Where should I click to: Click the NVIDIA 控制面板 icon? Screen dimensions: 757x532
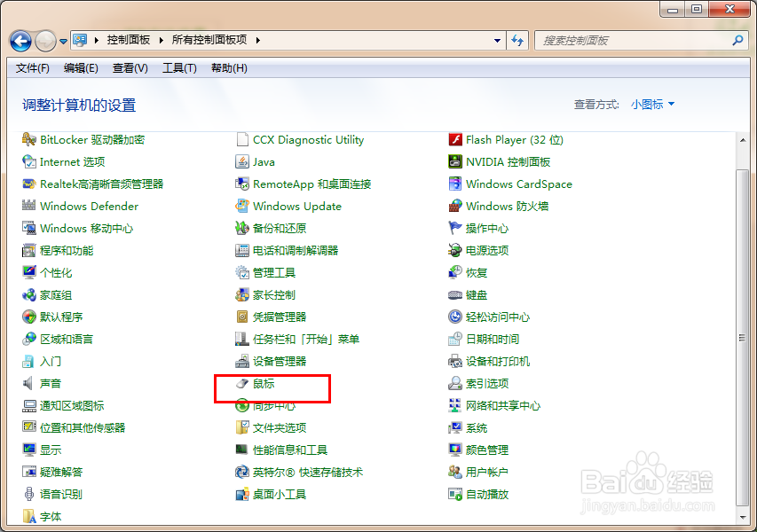click(455, 162)
